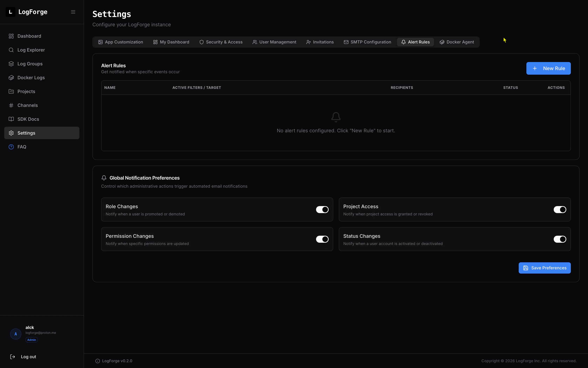588x368 pixels.
Task: Click the STATUS column header
Action: click(510, 88)
